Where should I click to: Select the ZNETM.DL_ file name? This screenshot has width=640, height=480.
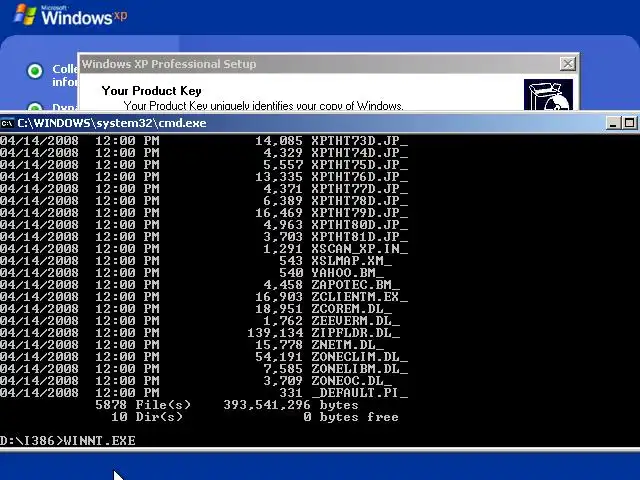click(347, 345)
